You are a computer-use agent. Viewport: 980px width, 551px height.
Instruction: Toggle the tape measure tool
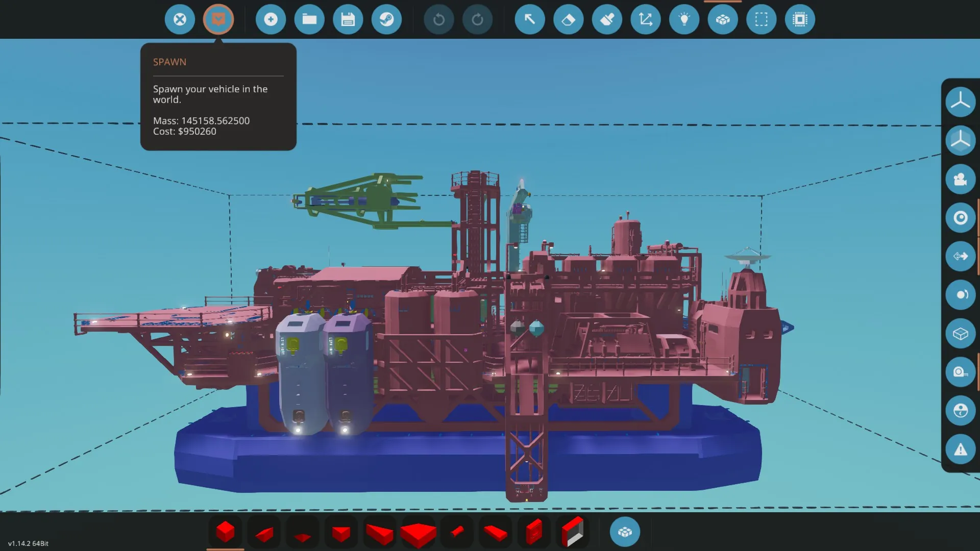coord(960,372)
